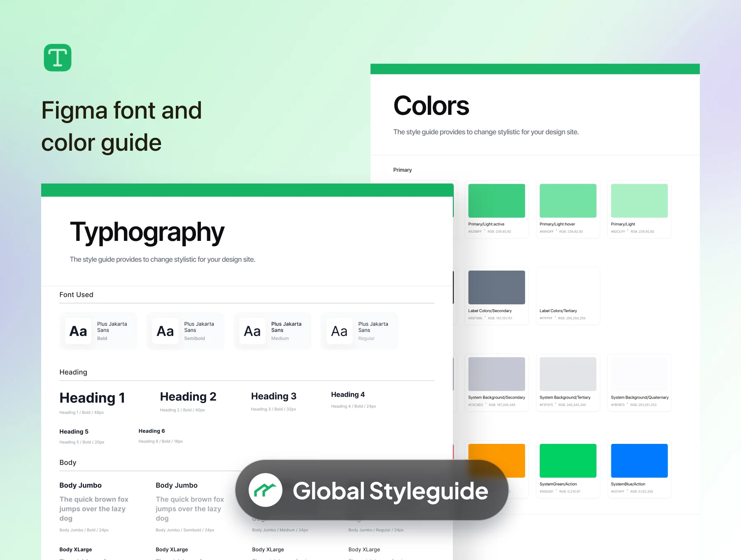Click the "#007AFF" hex code

[x=618, y=492]
